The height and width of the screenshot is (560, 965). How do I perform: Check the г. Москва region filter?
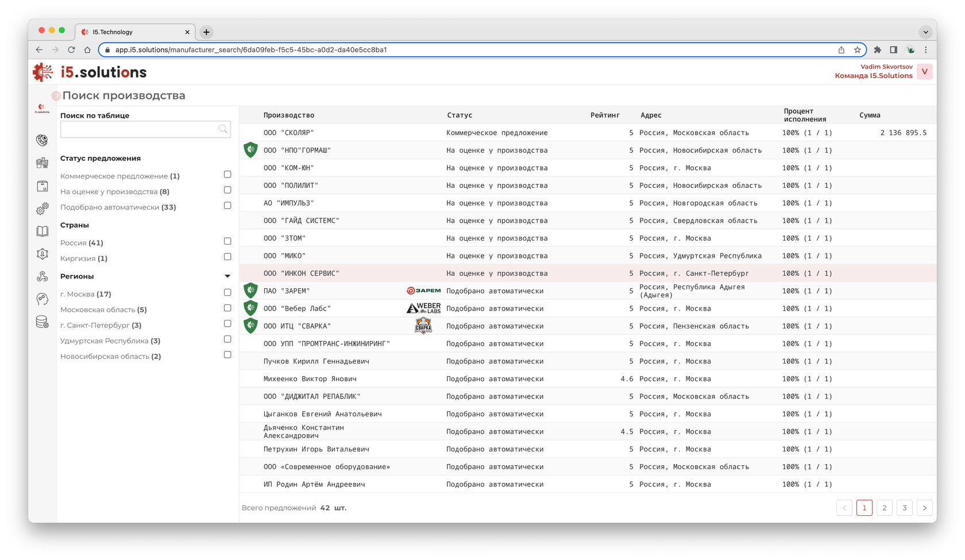point(227,292)
